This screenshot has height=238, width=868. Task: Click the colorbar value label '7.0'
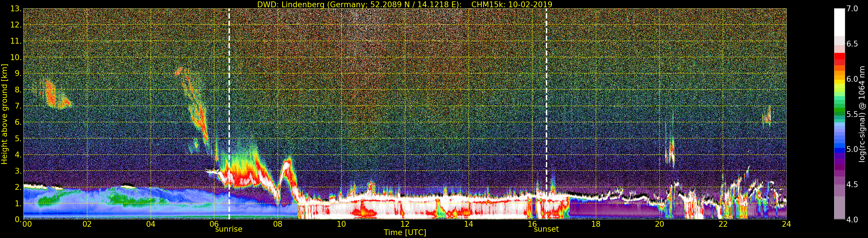pyautogui.click(x=852, y=9)
